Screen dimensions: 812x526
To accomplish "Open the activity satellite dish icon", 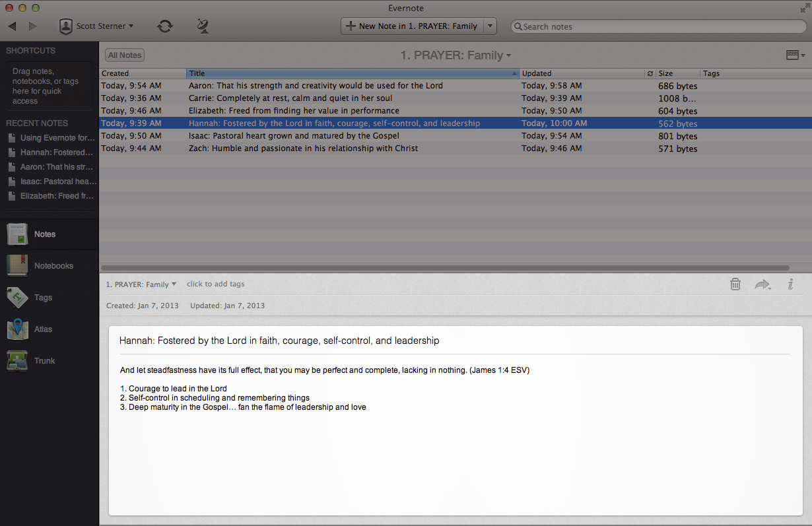I will pyautogui.click(x=203, y=26).
